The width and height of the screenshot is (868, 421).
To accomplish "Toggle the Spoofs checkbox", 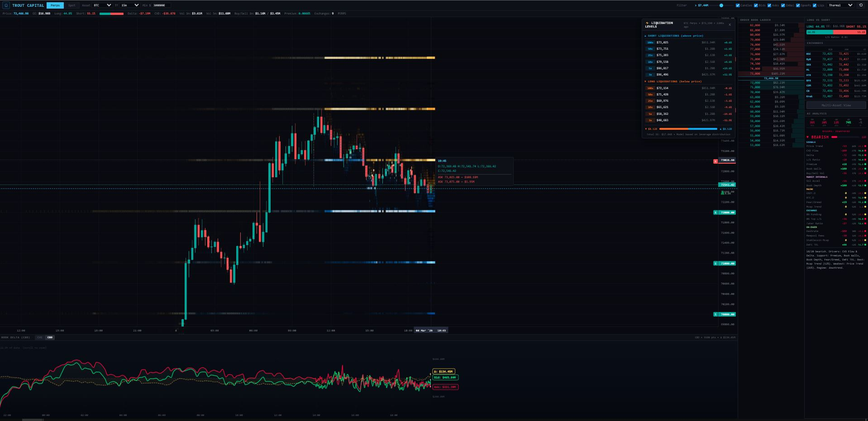I will click(x=798, y=5).
